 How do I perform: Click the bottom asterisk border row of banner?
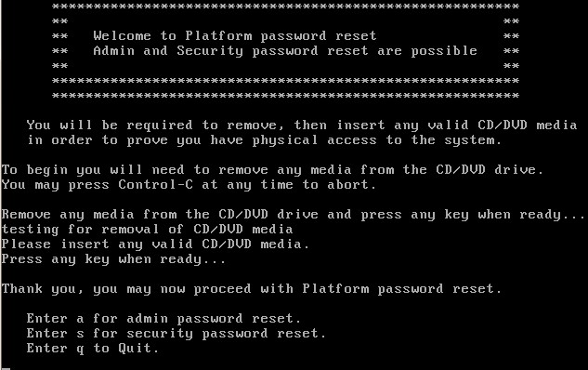pyautogui.click(x=285, y=96)
